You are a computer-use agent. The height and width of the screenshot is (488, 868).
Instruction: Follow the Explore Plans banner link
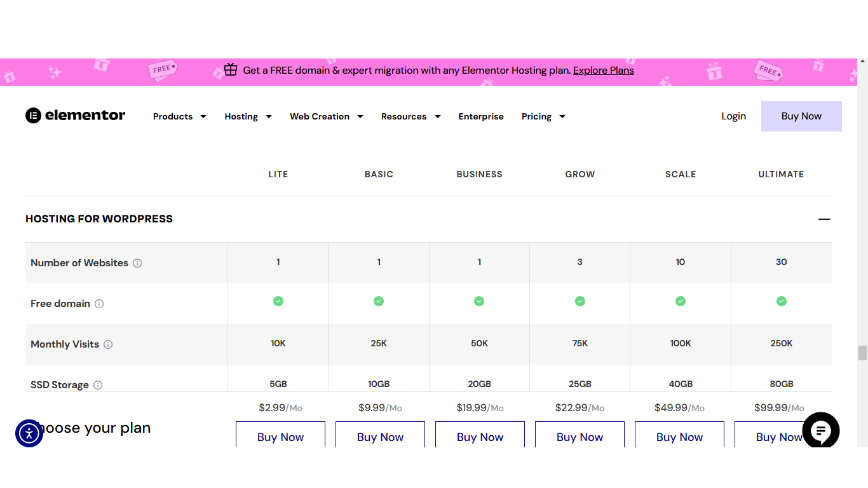click(604, 71)
